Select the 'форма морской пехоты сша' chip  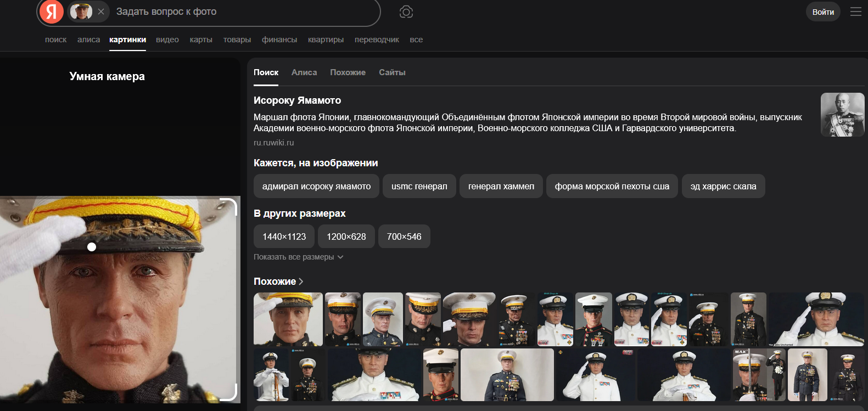[x=612, y=187]
